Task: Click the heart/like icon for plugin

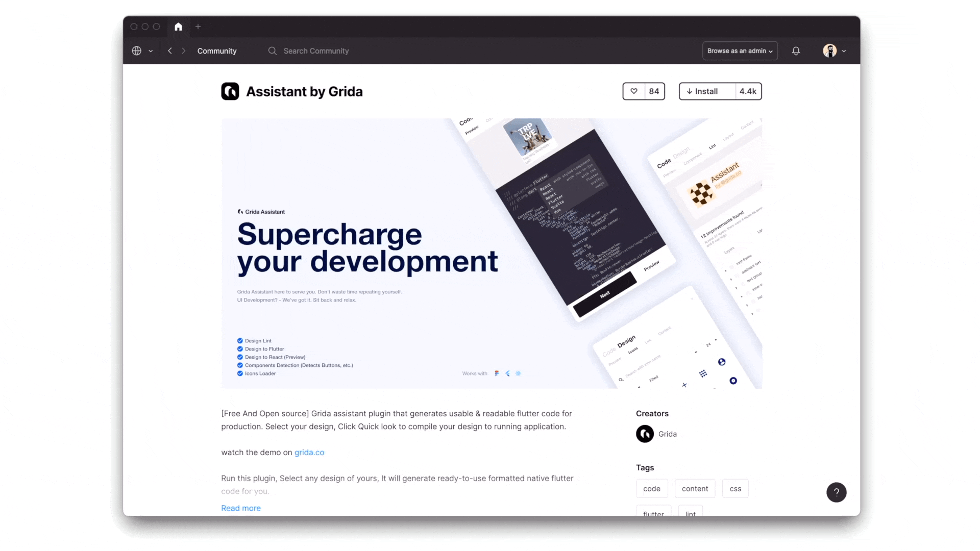Action: pyautogui.click(x=633, y=91)
